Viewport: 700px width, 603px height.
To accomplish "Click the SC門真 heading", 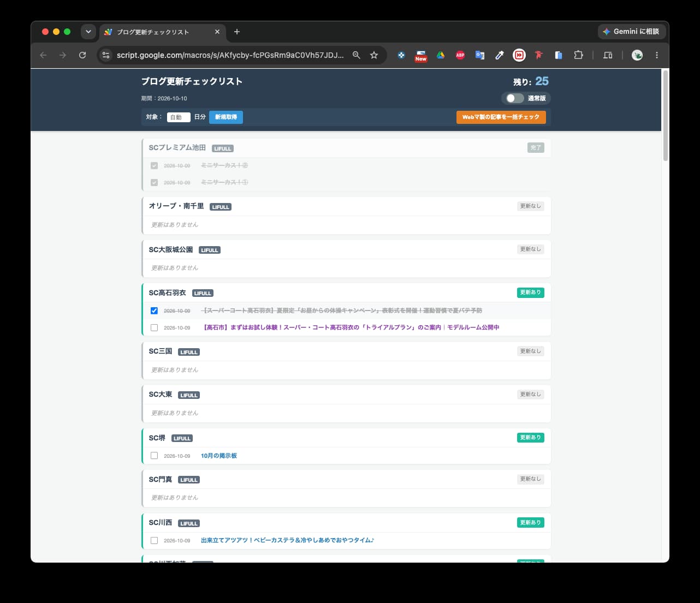I will [160, 479].
